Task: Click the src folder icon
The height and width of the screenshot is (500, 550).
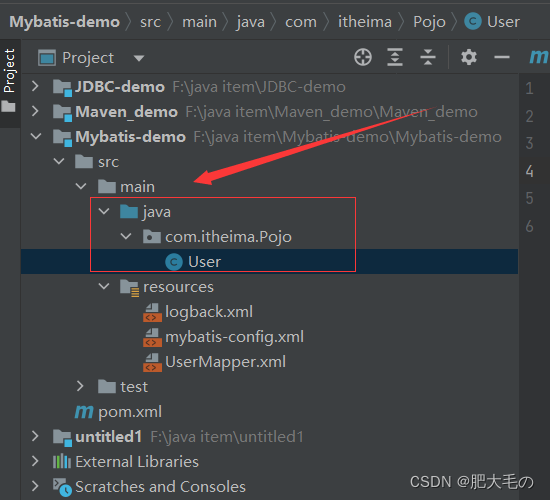Action: 84,161
